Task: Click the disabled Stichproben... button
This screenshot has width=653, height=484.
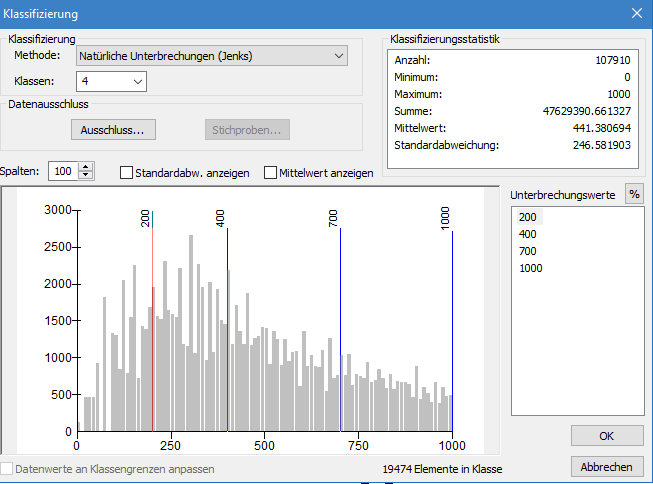Action: click(x=247, y=130)
